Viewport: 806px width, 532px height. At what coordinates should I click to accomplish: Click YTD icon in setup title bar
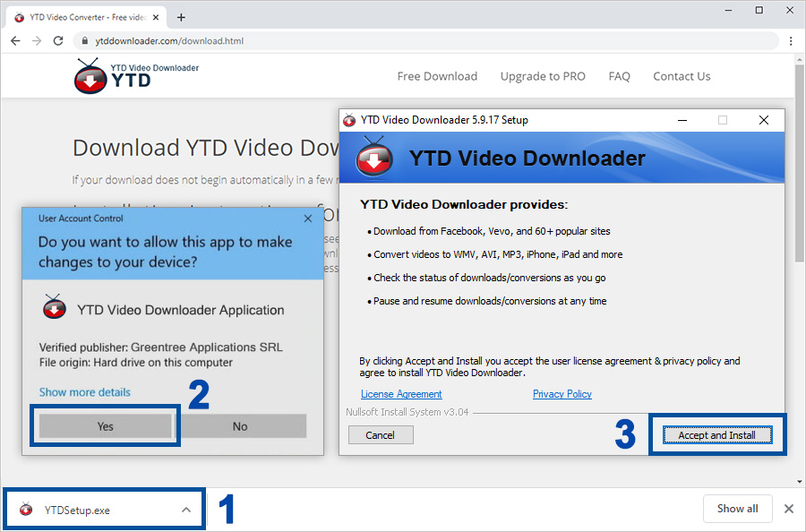pyautogui.click(x=349, y=120)
